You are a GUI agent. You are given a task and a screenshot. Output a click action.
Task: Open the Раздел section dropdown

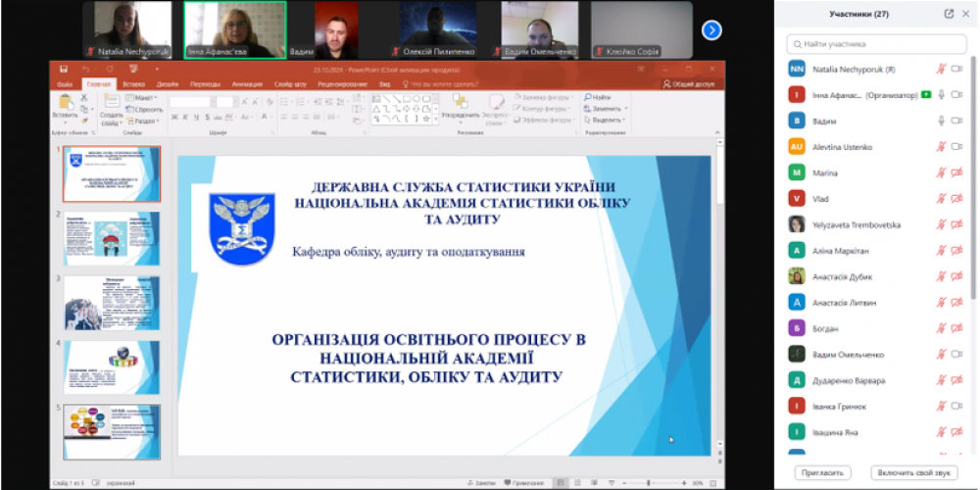click(143, 121)
